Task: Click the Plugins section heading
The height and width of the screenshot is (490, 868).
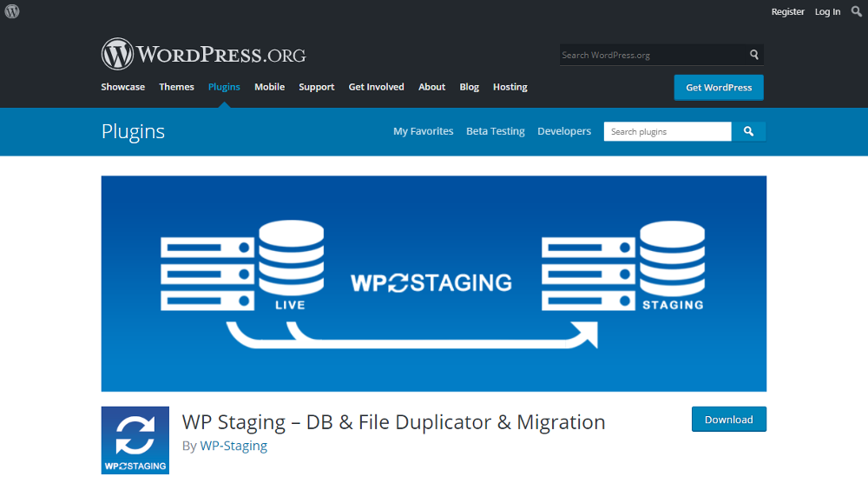Action: (x=133, y=131)
